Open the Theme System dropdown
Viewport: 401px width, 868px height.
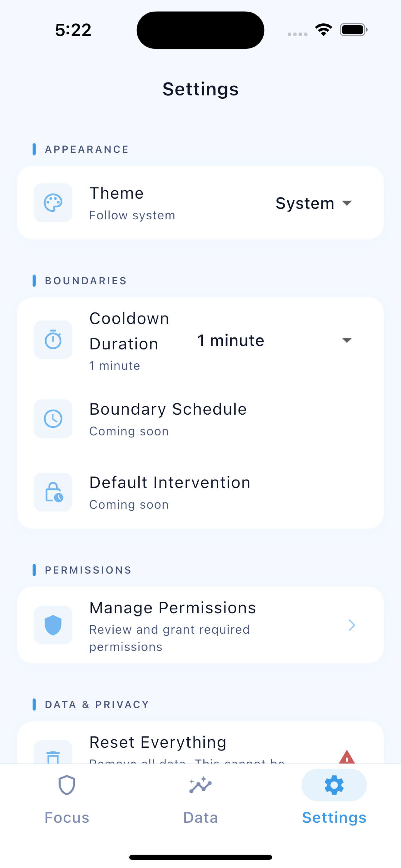click(314, 203)
